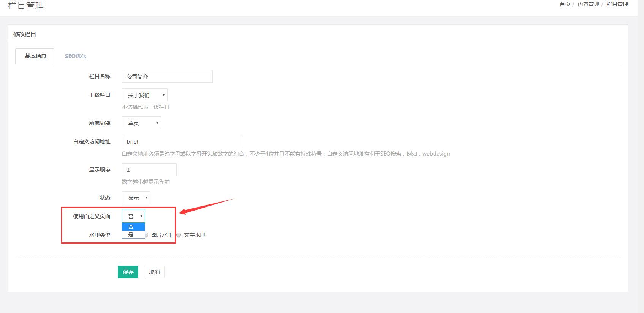Select the 基本信息 tab
This screenshot has width=644, height=313.
[35, 56]
